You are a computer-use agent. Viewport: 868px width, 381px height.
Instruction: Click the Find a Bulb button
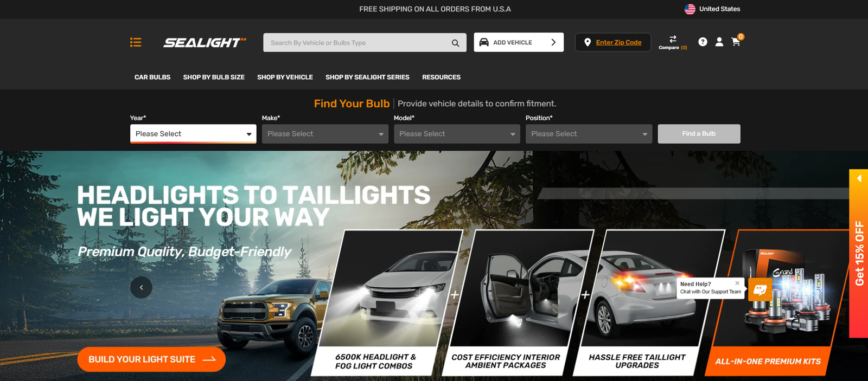tap(699, 134)
